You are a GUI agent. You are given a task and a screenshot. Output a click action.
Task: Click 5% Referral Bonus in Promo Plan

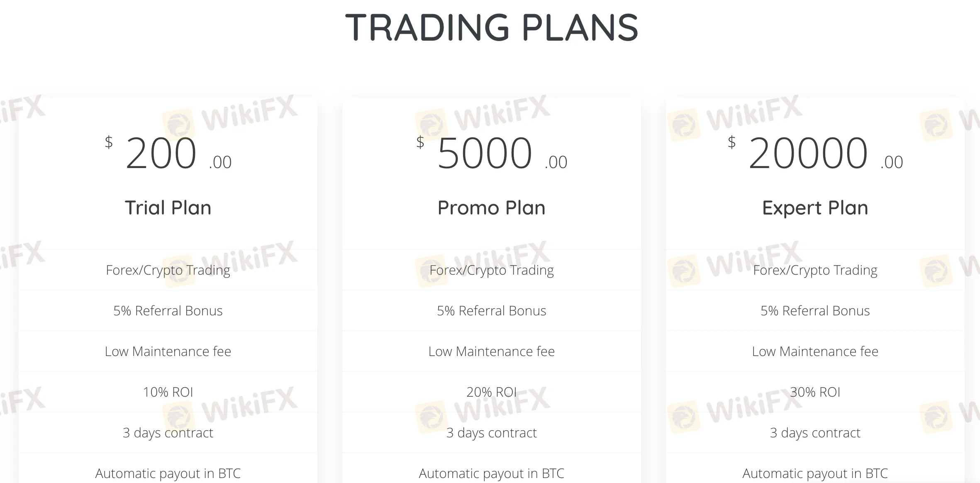point(491,311)
